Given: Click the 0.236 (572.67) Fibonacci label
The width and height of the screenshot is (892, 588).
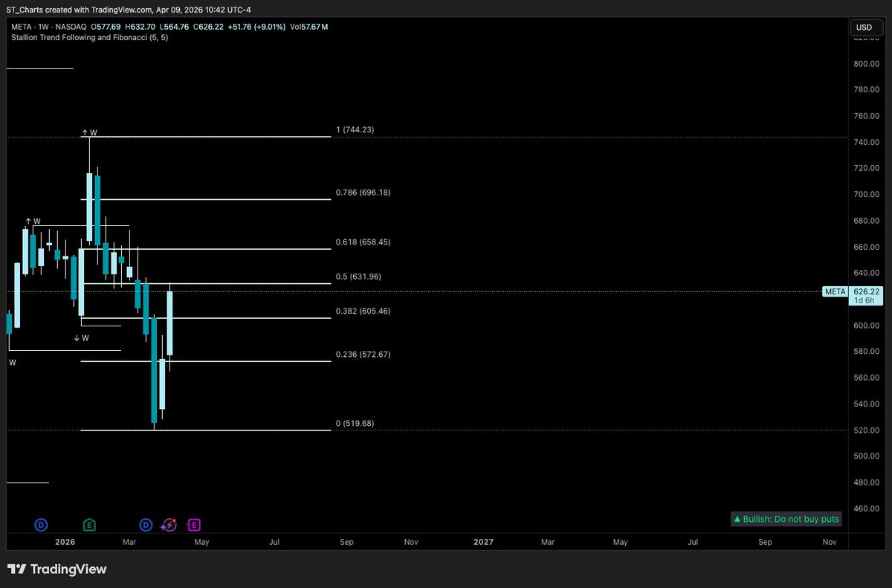Looking at the screenshot, I should coord(363,355).
